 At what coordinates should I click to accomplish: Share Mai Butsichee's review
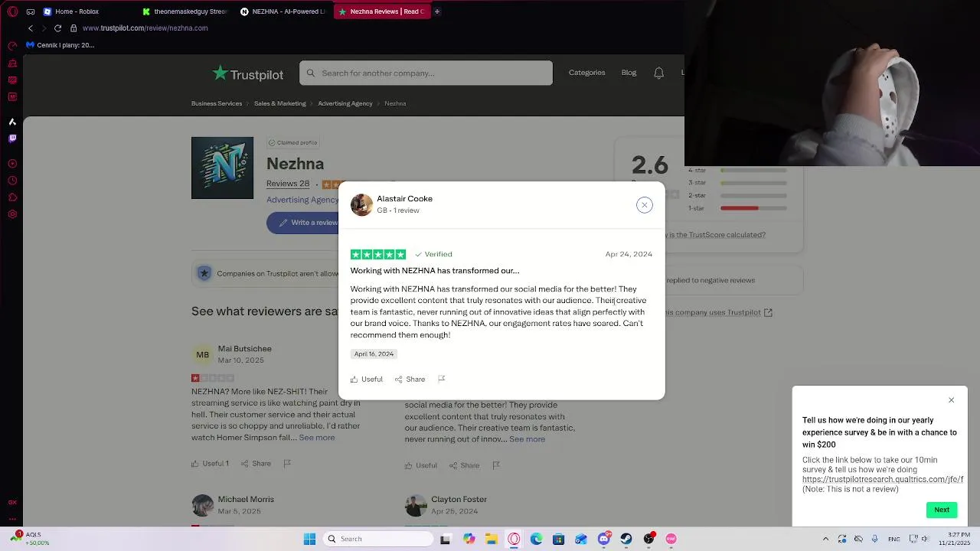[256, 464]
